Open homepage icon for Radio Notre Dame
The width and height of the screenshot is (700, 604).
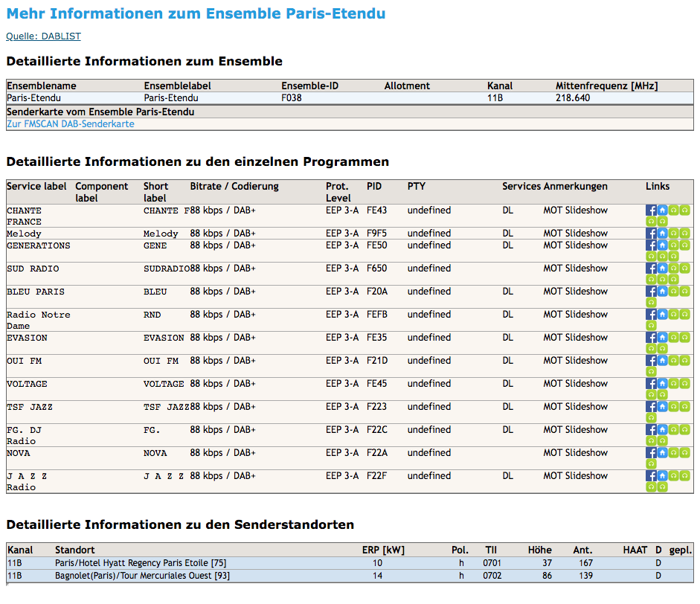coord(663,315)
